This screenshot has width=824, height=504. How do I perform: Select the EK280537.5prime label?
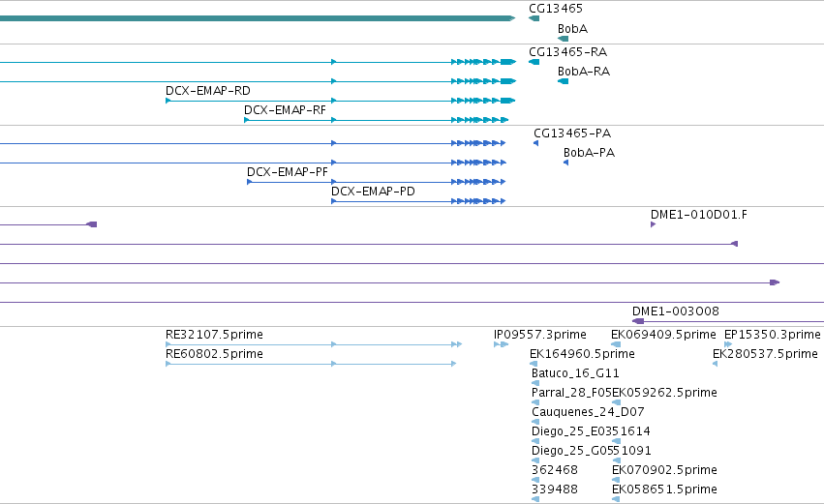tap(765, 354)
